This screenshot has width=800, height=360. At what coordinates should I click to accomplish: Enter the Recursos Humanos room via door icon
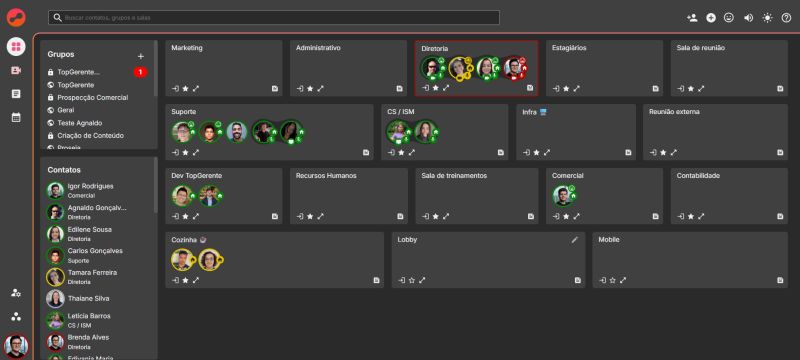tap(300, 217)
